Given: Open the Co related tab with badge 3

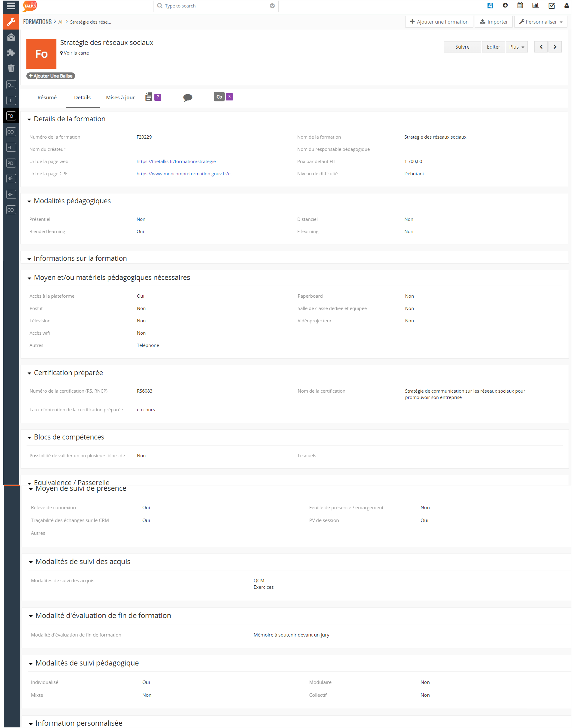Looking at the screenshot, I should [223, 97].
